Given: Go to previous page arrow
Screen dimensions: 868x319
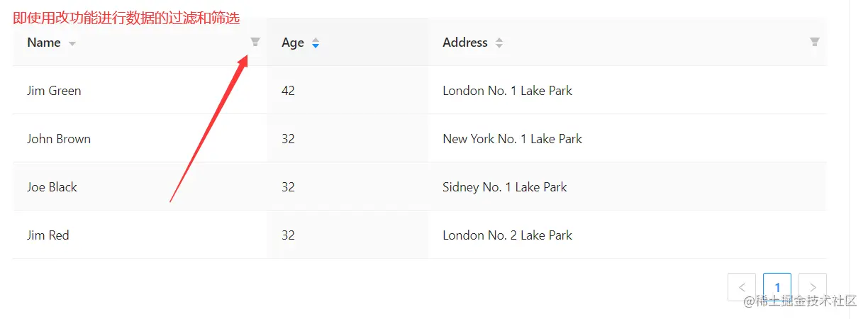Looking at the screenshot, I should [x=742, y=287].
